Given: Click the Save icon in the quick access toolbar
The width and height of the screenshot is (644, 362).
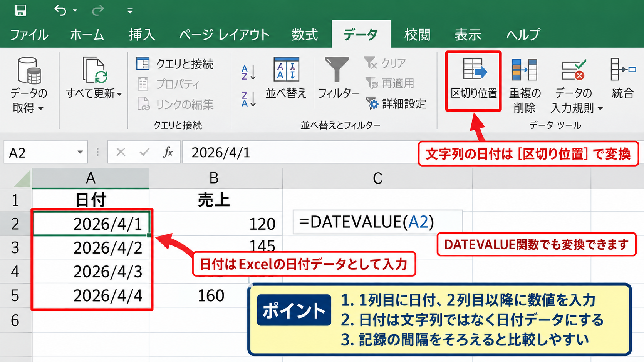Looking at the screenshot, I should [20, 10].
